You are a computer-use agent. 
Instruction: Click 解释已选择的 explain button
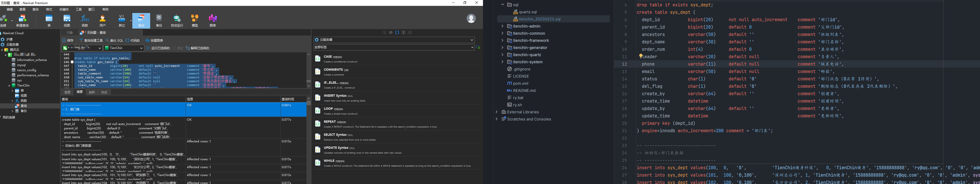(197, 48)
